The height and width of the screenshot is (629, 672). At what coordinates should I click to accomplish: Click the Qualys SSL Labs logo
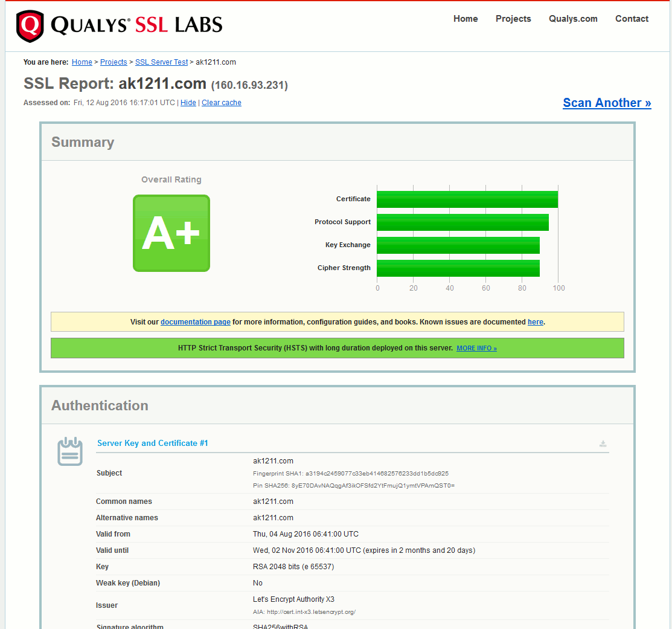click(x=119, y=26)
